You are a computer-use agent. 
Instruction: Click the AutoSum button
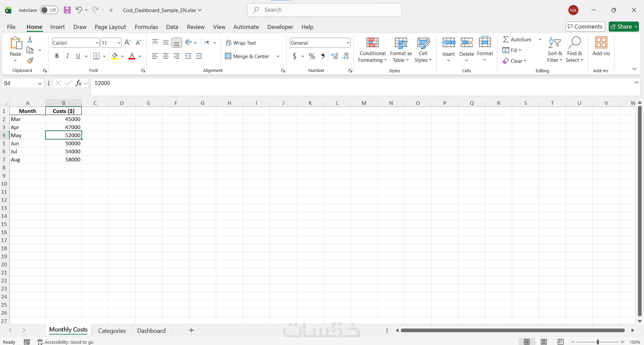click(517, 39)
